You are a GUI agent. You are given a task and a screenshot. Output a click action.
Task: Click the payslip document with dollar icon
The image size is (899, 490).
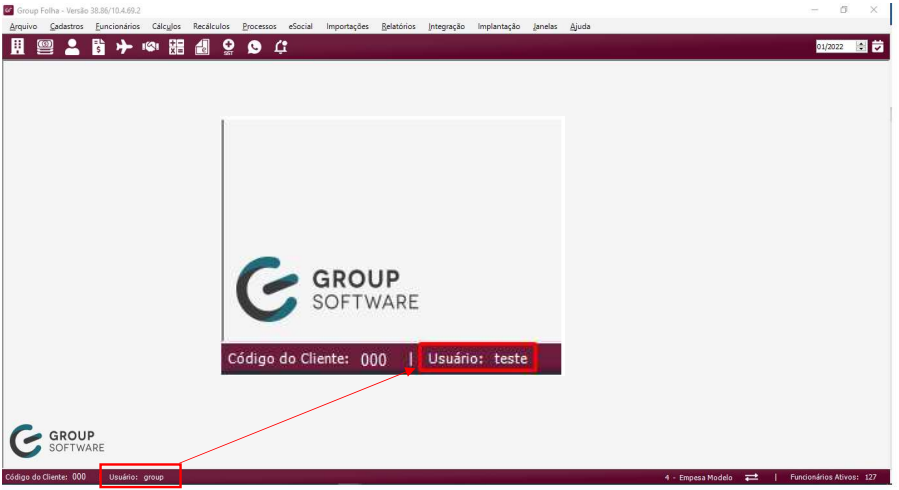98,46
